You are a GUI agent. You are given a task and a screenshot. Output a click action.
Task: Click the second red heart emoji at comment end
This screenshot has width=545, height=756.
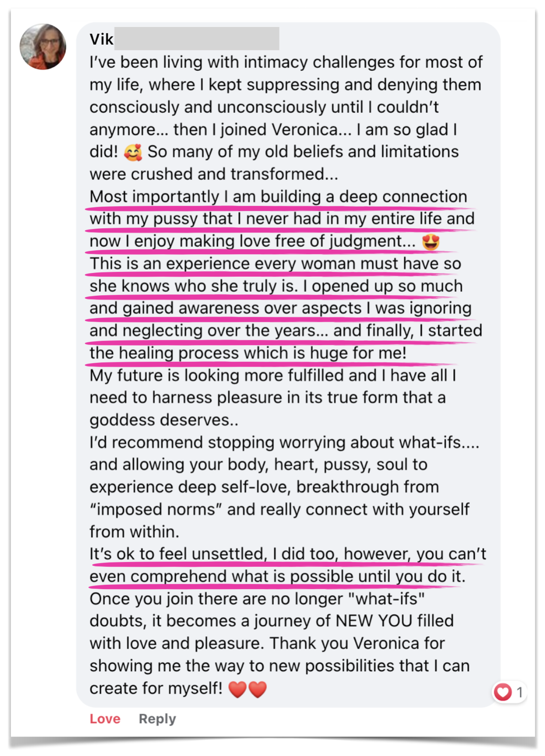point(258,688)
